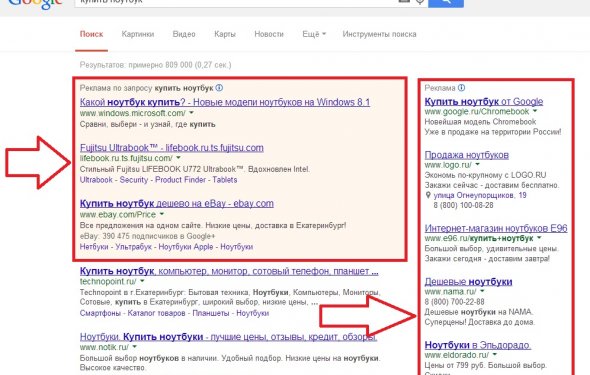The height and width of the screenshot is (375, 590).
Task: Expand arrow next to www.nama.ru/
Action: (x=482, y=291)
